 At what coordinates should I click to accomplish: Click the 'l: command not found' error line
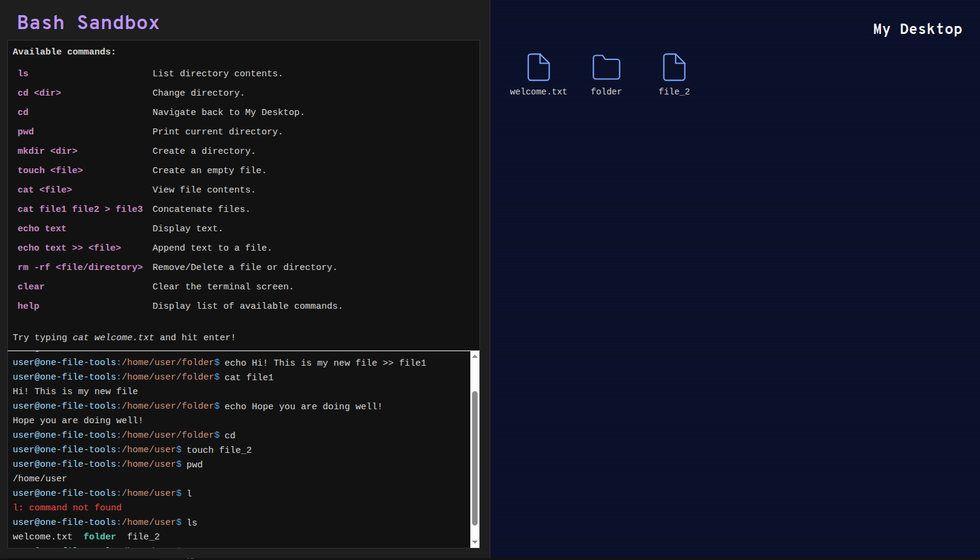coord(67,507)
